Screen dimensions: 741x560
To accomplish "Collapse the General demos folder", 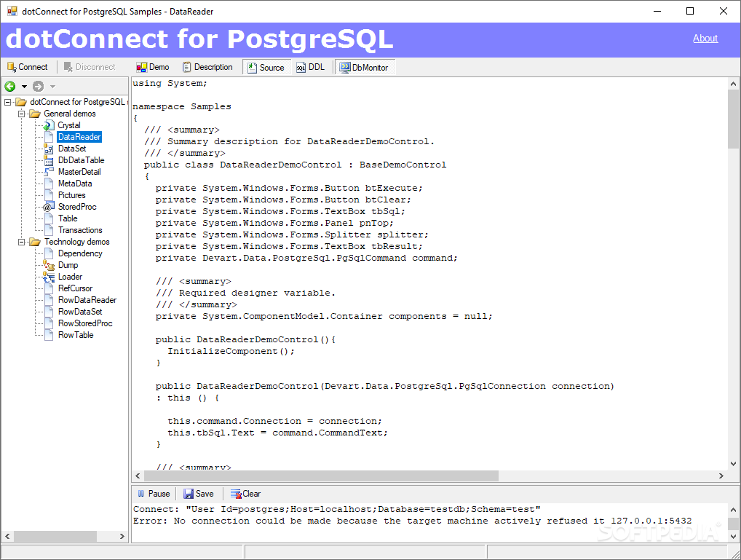I will (x=21, y=114).
